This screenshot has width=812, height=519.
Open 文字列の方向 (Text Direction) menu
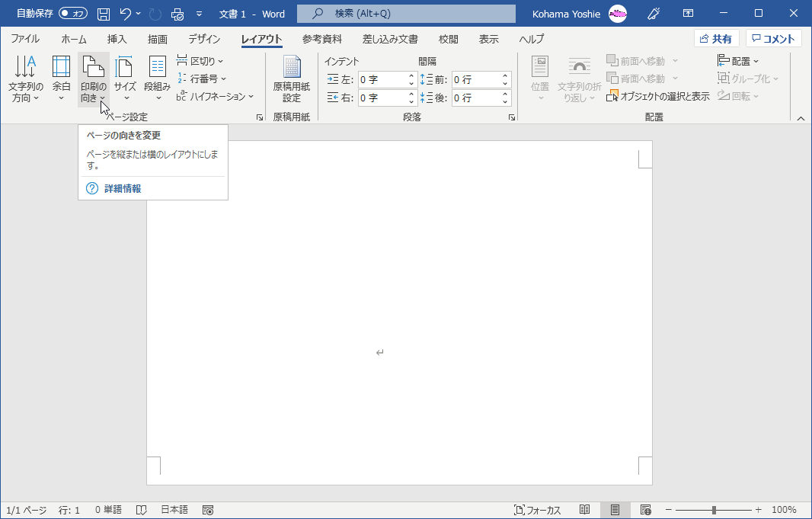click(x=25, y=79)
